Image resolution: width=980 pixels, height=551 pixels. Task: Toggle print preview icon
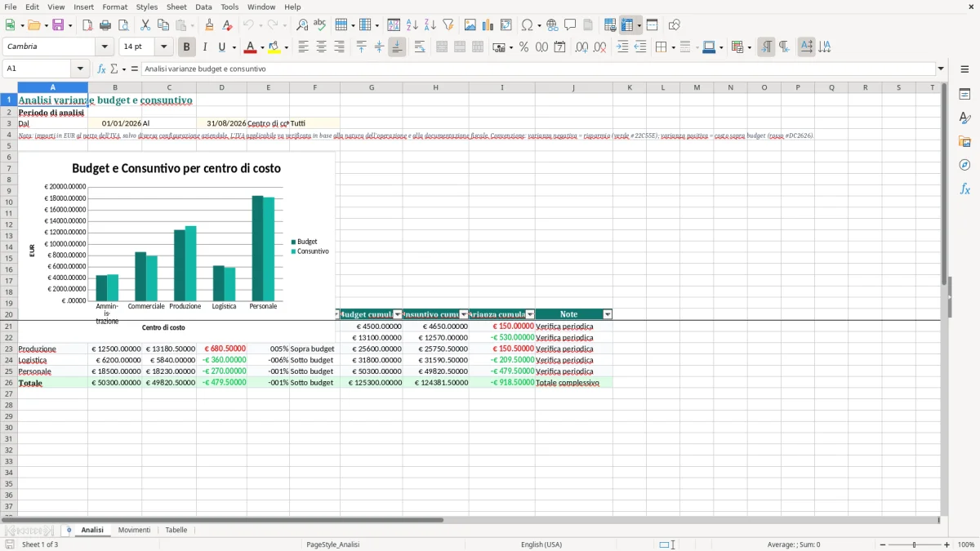[123, 25]
